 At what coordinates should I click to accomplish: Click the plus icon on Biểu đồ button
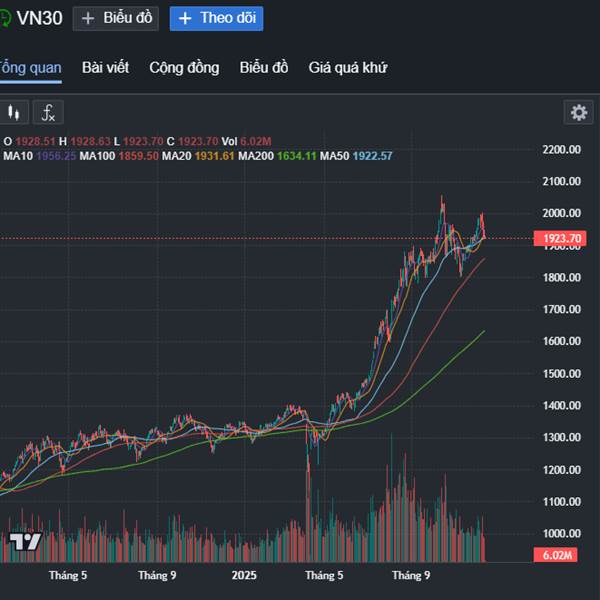tap(89, 18)
